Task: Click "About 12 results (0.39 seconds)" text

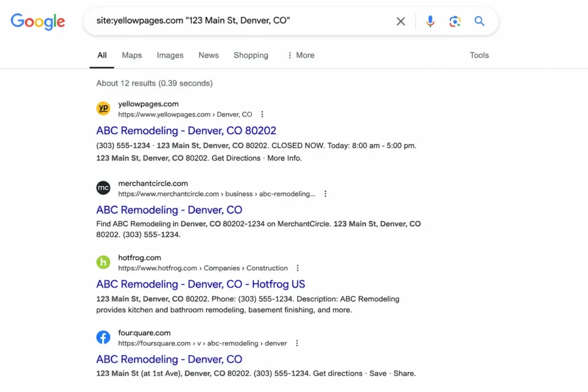Action: [x=154, y=83]
